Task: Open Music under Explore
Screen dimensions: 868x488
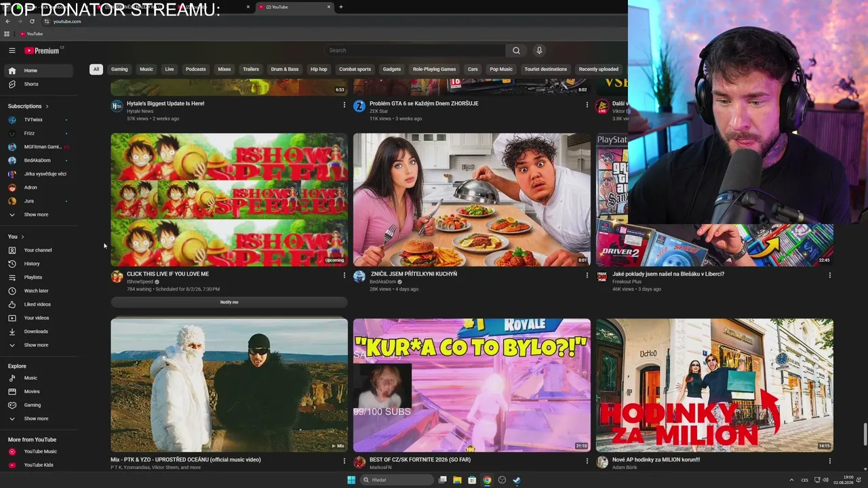Action: [39, 378]
